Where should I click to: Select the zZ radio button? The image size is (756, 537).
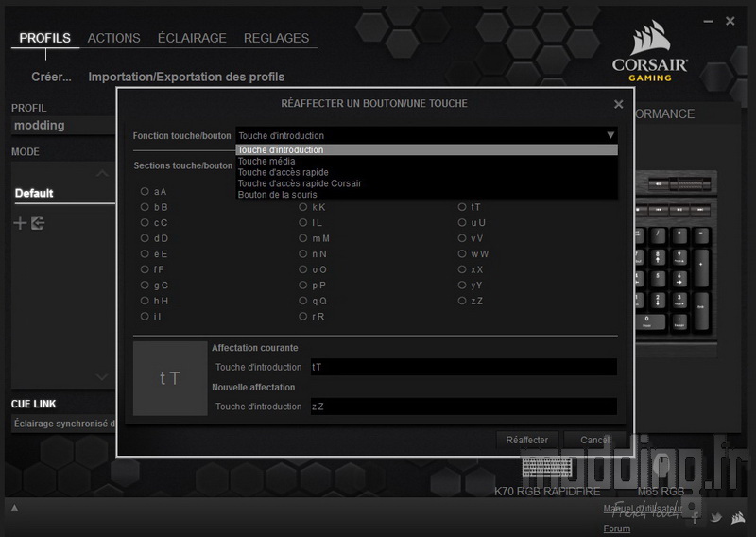pyautogui.click(x=462, y=301)
